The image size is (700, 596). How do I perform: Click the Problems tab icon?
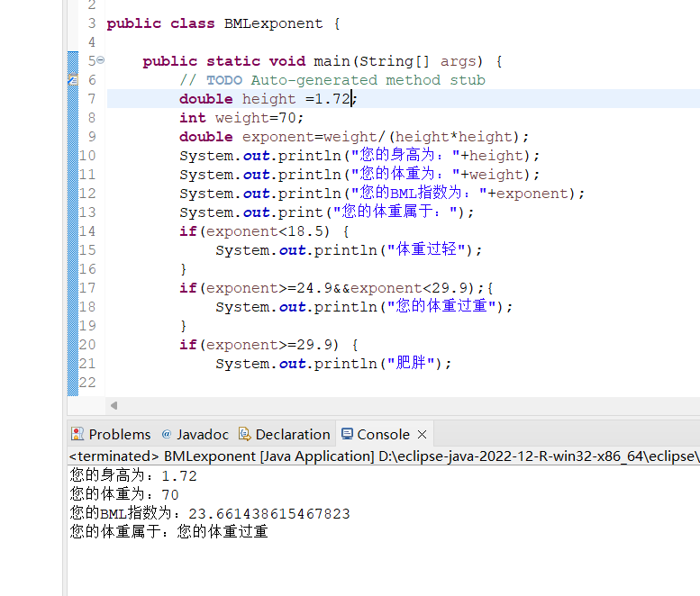(x=77, y=434)
